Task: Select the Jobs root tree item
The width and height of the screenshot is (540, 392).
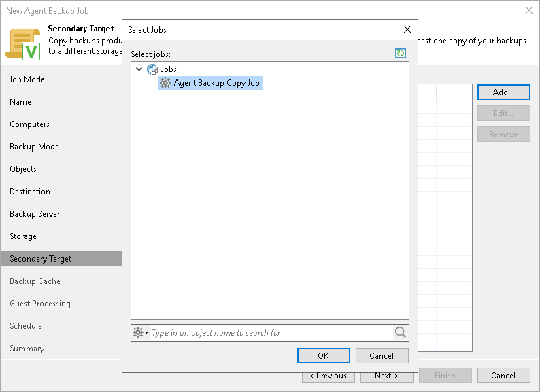Action: 169,69
